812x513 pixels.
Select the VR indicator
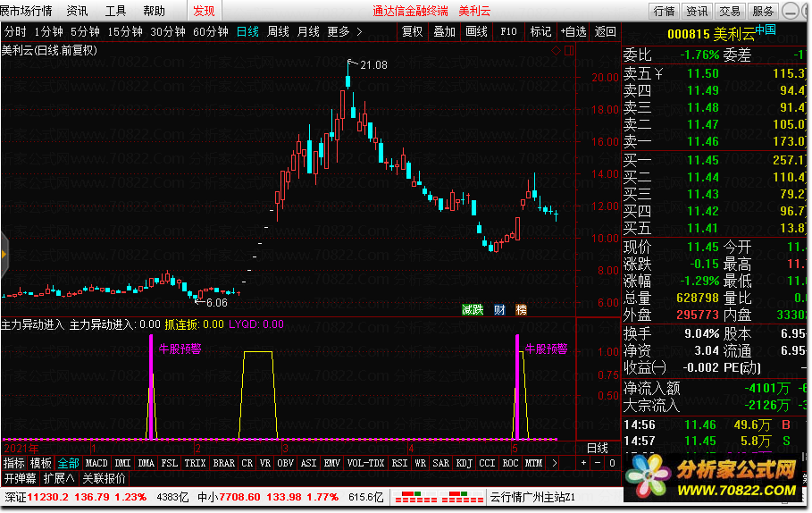[x=265, y=463]
